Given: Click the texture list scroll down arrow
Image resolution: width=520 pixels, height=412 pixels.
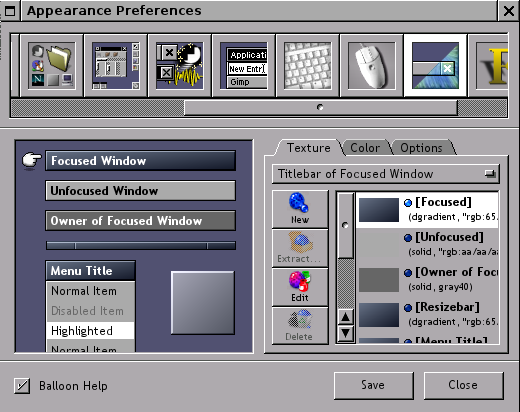Looking at the screenshot, I should (346, 333).
